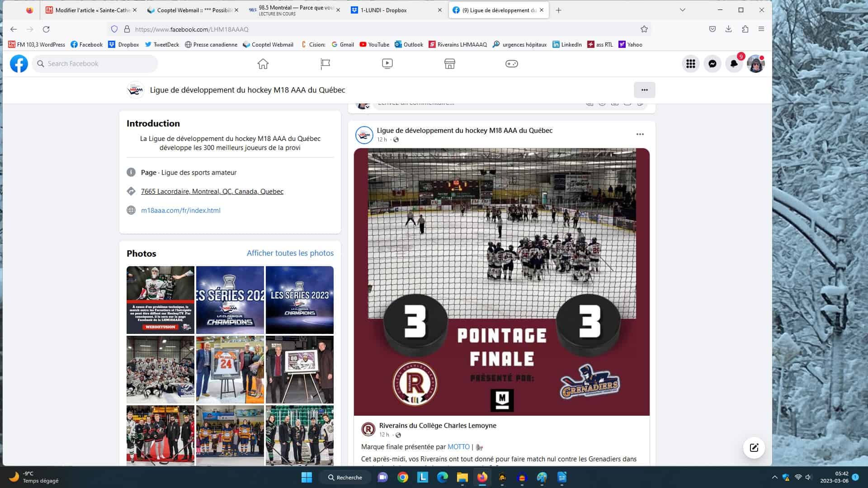The image size is (868, 488).
Task: Open Les Séries 2023 photo thumbnail
Action: [x=299, y=300]
